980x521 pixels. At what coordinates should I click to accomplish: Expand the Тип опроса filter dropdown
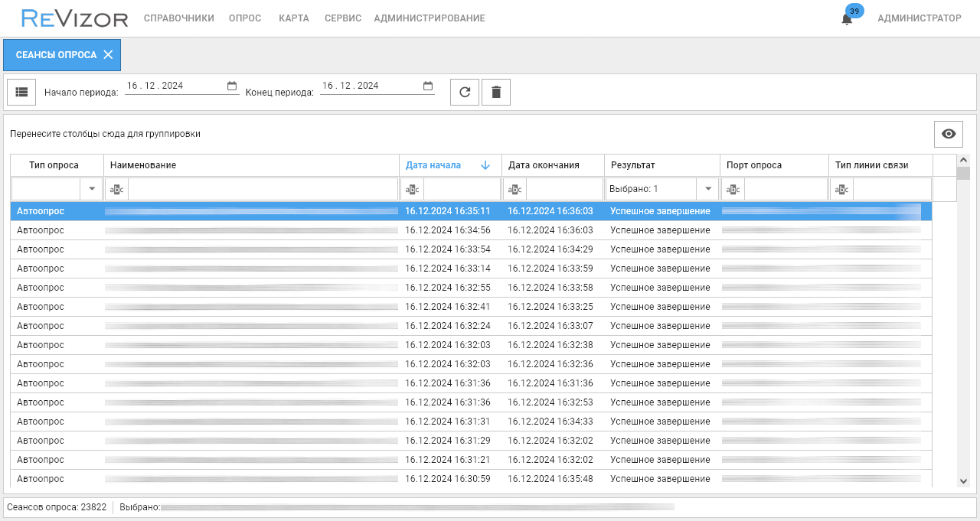(92, 189)
